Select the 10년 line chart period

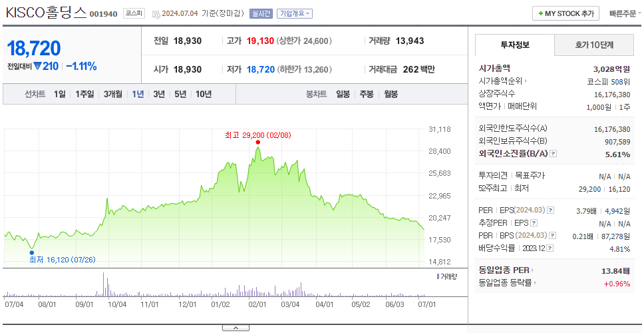pyautogui.click(x=204, y=94)
